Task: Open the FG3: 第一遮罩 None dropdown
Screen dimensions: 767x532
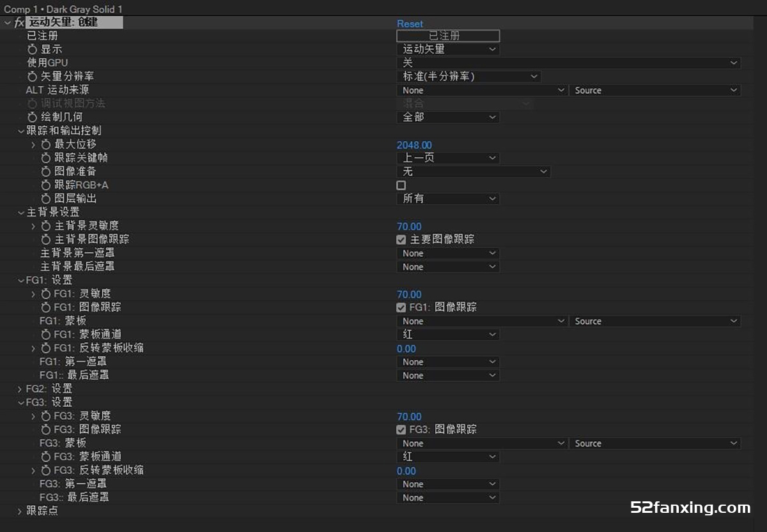Action: pyautogui.click(x=448, y=484)
